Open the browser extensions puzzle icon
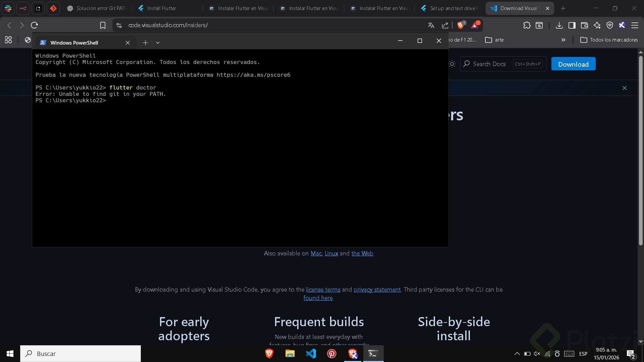The height and width of the screenshot is (362, 644). tap(527, 25)
